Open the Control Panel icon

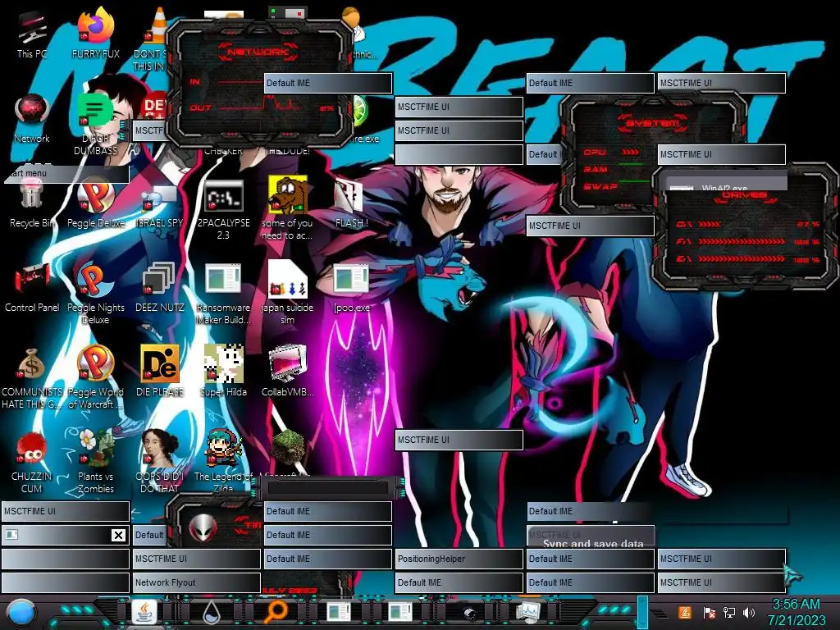click(32, 286)
